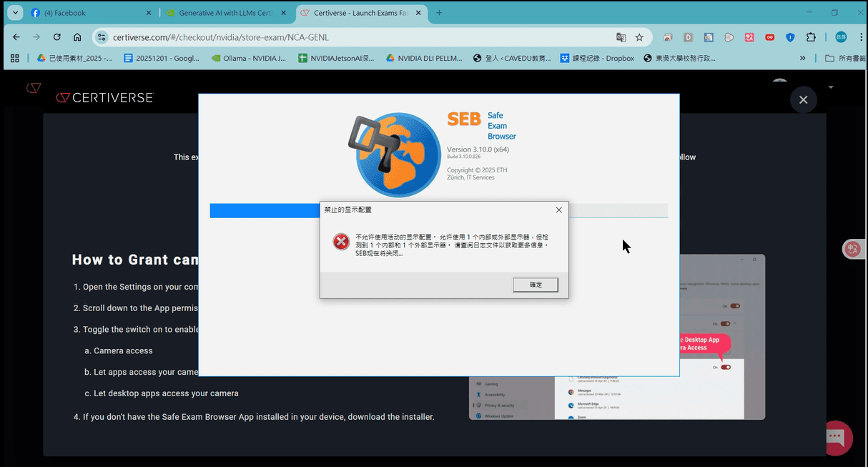The width and height of the screenshot is (868, 467).
Task: Open the tab search dropdown
Action: tap(14, 13)
